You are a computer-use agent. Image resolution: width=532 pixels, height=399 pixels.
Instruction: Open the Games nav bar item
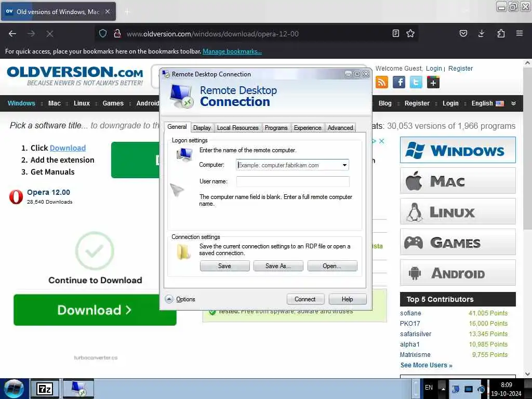tap(113, 103)
